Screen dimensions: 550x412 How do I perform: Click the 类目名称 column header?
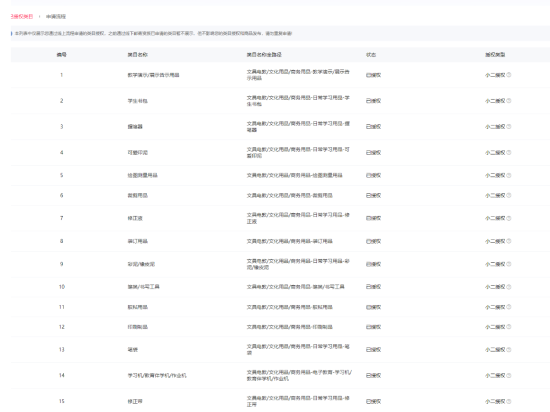point(138,55)
